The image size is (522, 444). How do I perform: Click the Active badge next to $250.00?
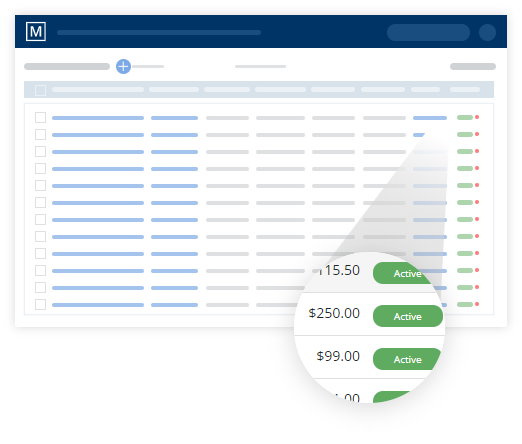(x=408, y=316)
